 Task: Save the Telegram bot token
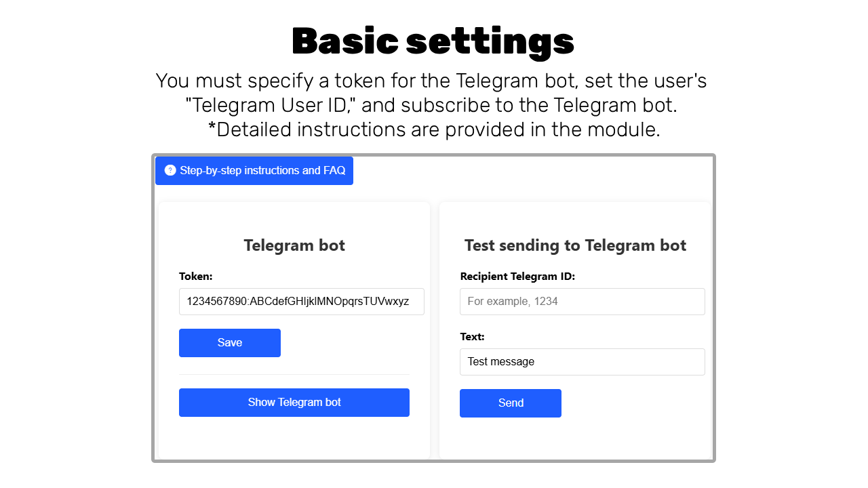coord(230,343)
